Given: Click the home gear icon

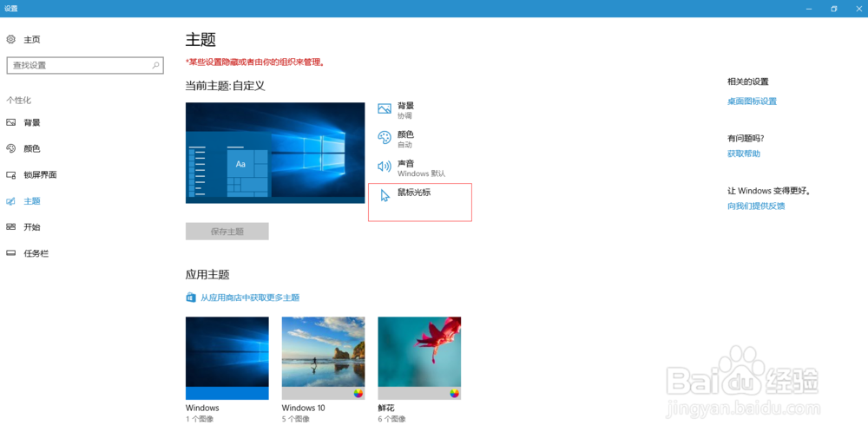Looking at the screenshot, I should 11,39.
